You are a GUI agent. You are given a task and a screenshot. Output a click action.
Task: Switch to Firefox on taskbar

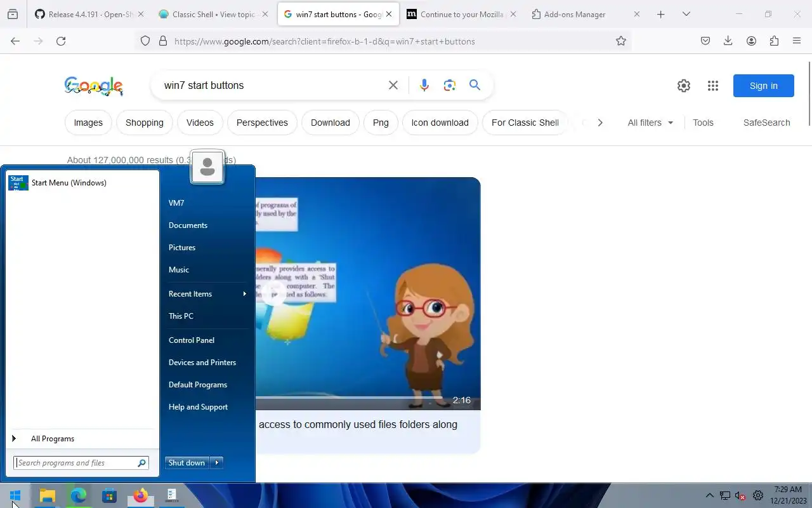(x=141, y=496)
